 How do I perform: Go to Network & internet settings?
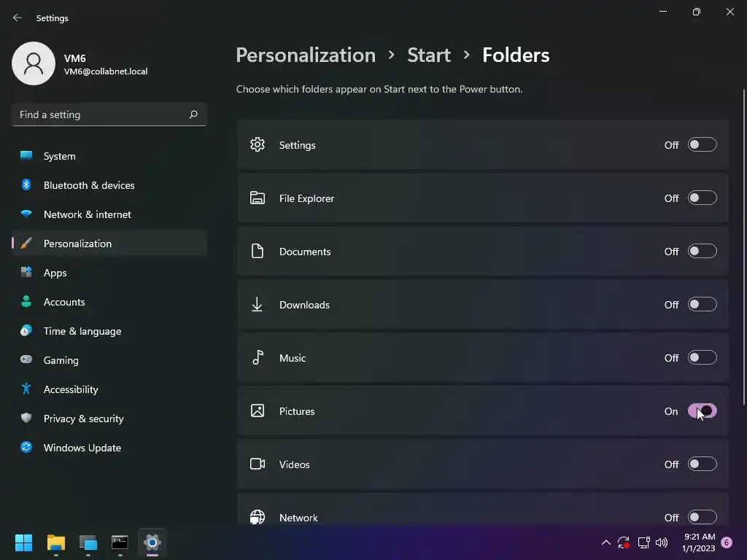coord(109,214)
